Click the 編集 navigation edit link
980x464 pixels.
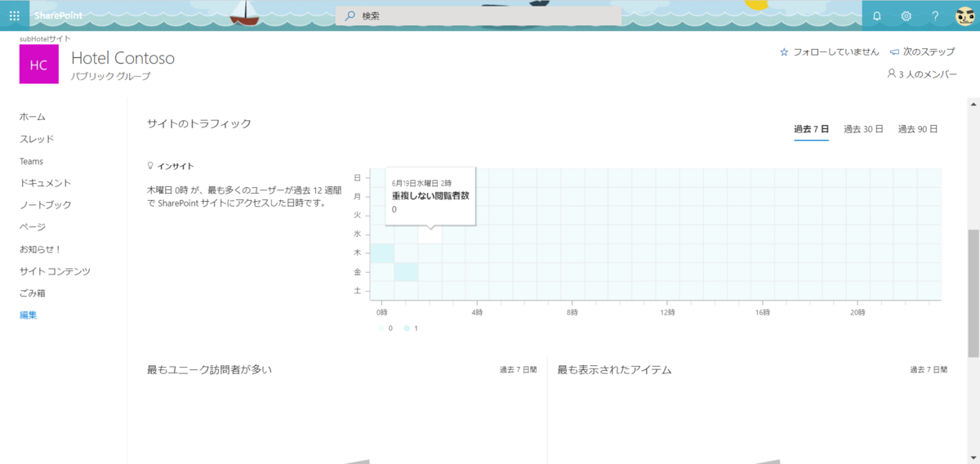coord(28,315)
